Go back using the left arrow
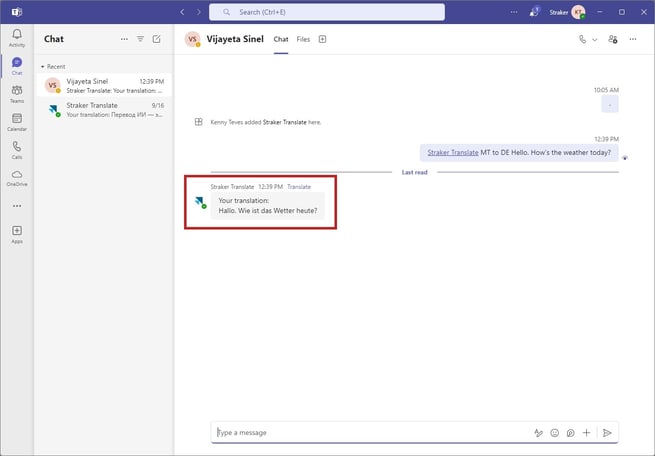The image size is (655, 456). [182, 12]
